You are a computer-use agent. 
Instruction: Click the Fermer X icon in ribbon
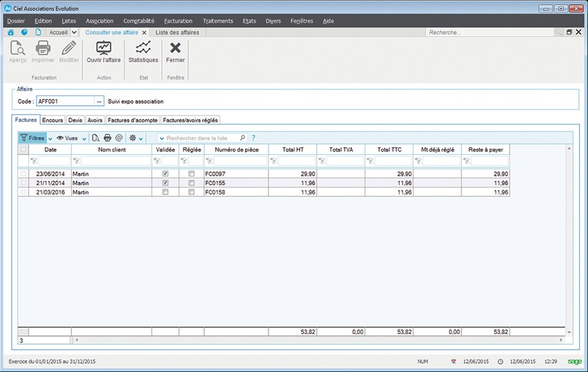pyautogui.click(x=175, y=48)
